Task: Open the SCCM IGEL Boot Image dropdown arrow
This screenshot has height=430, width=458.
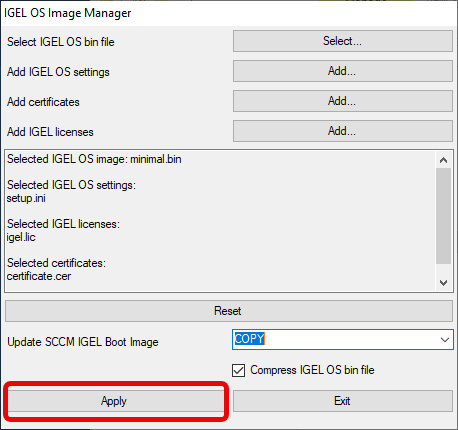Action: point(445,340)
